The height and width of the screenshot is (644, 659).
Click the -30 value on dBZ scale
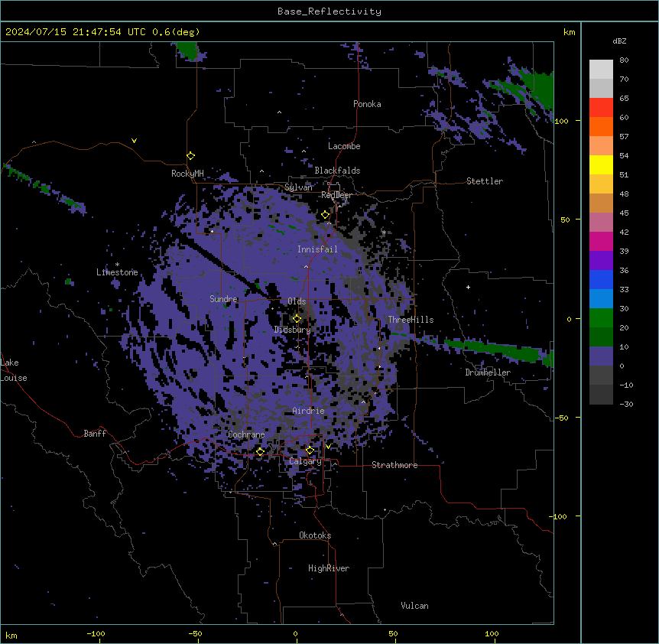tap(626, 404)
